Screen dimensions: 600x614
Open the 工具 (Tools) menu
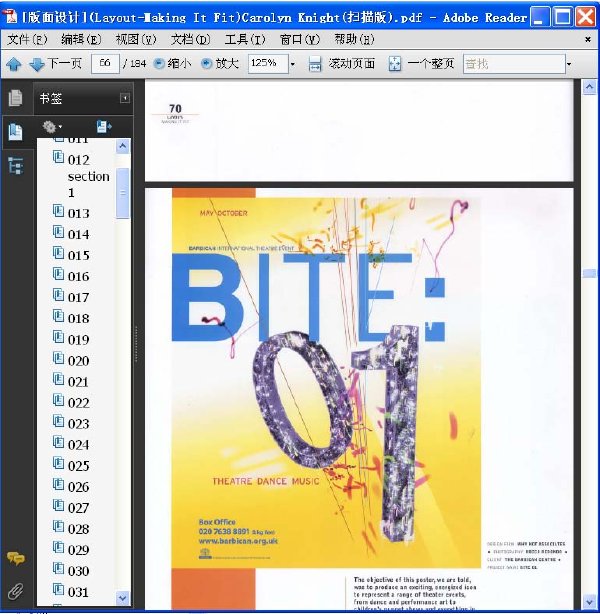click(x=245, y=39)
